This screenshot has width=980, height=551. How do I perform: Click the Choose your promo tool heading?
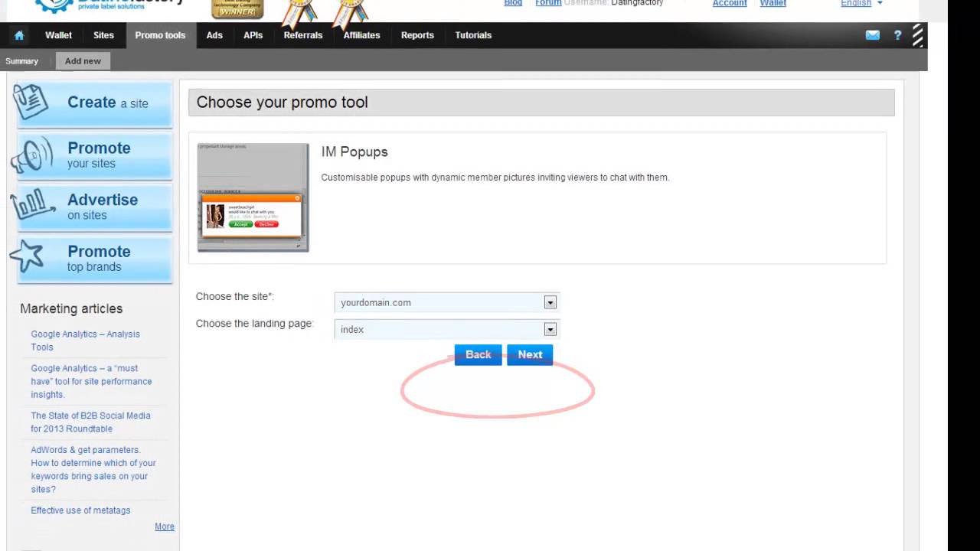coord(282,103)
